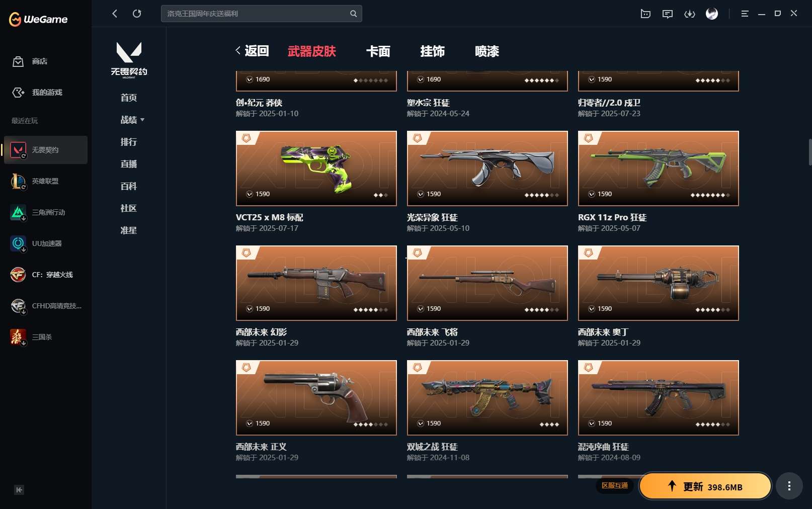Select 三角洲行动 in recent games
812x509 pixels.
click(45, 212)
